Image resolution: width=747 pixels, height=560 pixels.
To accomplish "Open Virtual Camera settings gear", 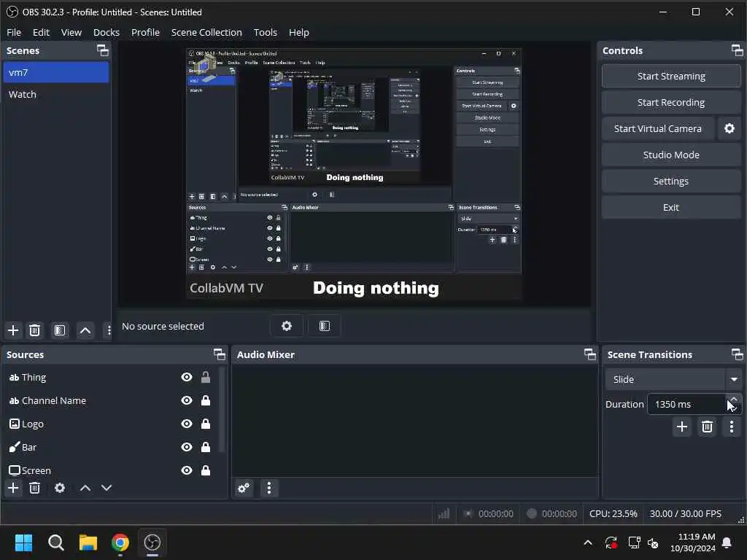I will click(729, 128).
